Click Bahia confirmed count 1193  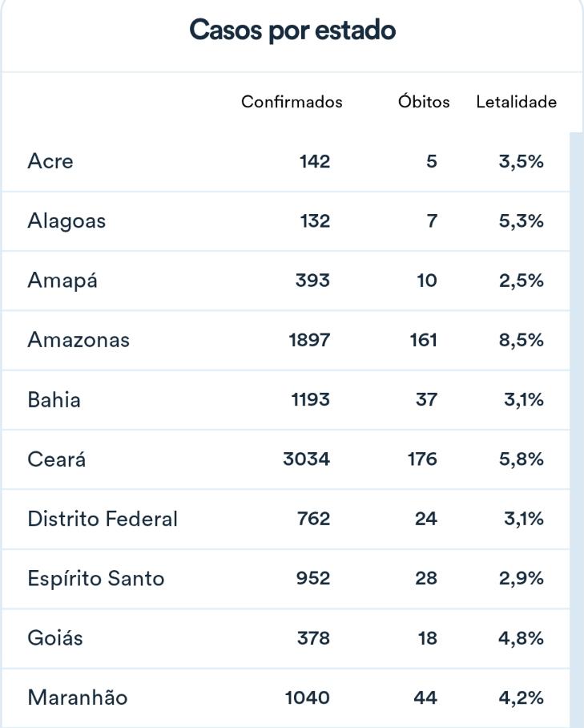point(310,399)
